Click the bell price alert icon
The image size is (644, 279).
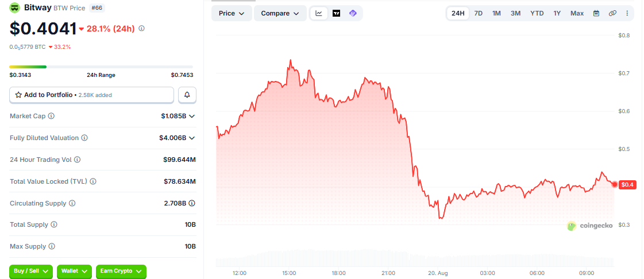pyautogui.click(x=187, y=95)
